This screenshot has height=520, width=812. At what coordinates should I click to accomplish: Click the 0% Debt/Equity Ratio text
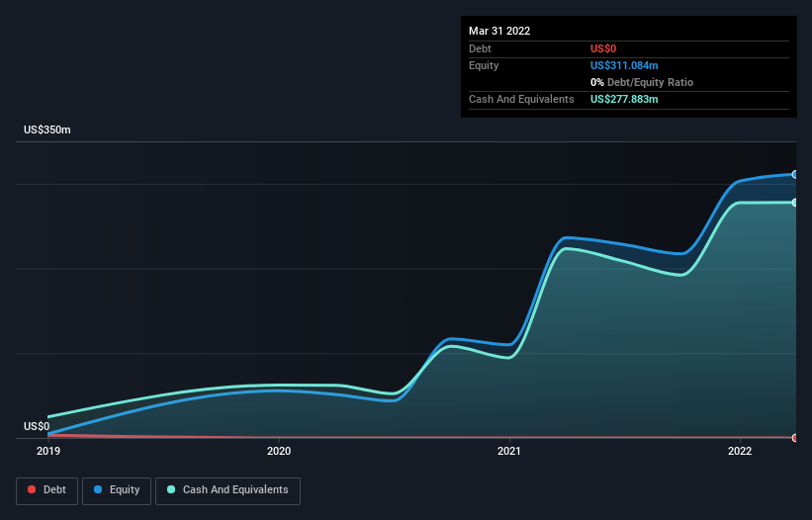tap(642, 82)
